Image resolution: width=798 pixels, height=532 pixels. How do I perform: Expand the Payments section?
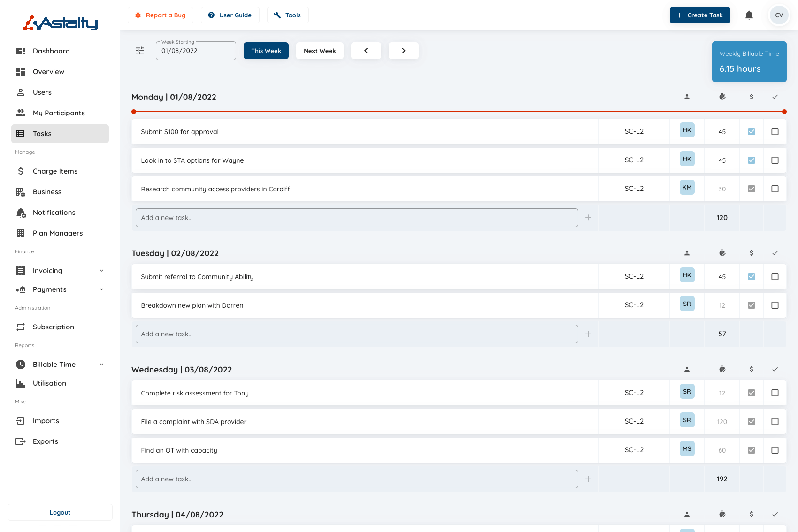[x=102, y=289]
